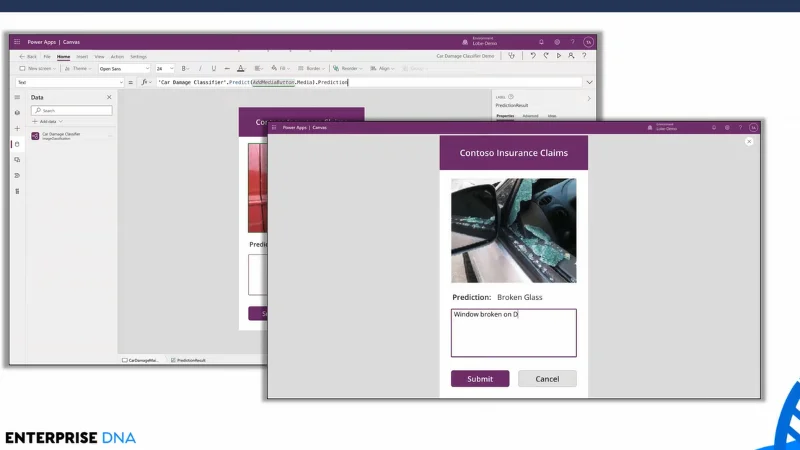Close the app preview with the X
The width and height of the screenshot is (800, 450).
(x=749, y=141)
